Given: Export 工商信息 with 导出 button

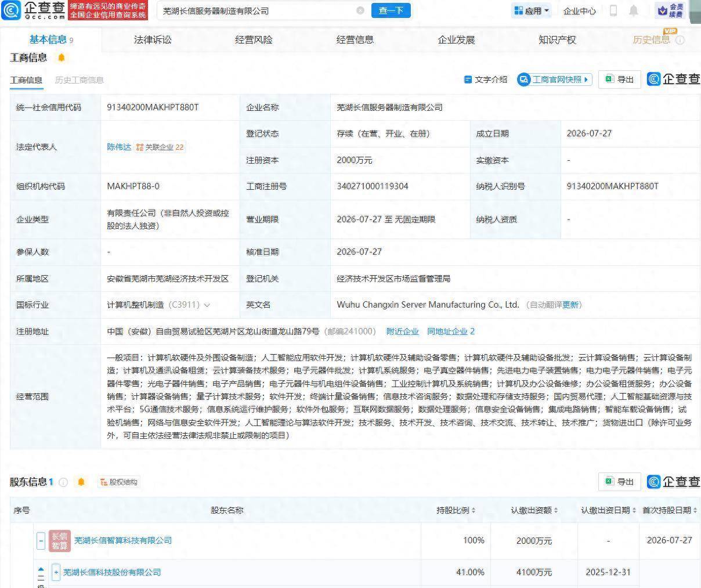Looking at the screenshot, I should [619, 80].
